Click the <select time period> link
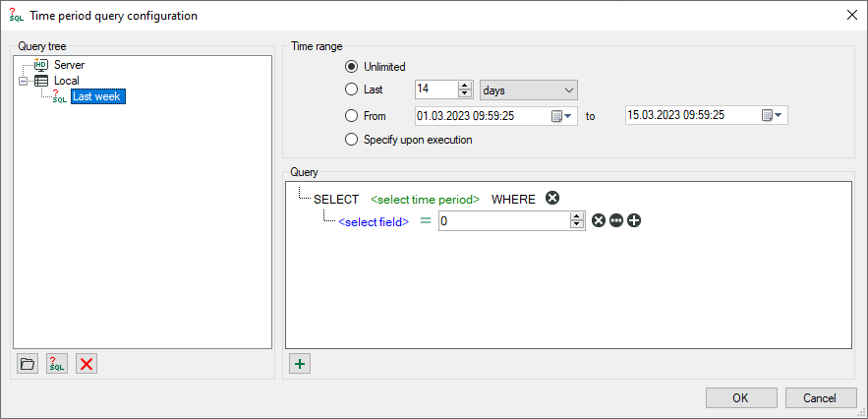Viewport: 868px width, 419px height. 425,199
